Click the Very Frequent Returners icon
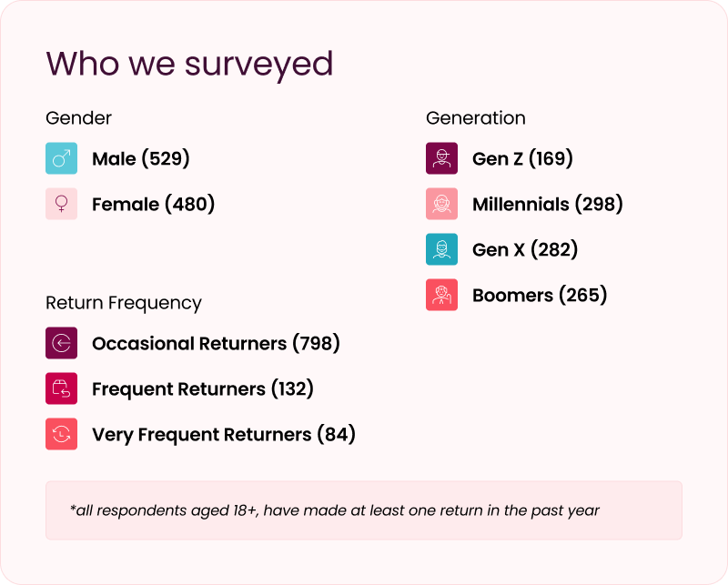Viewport: 728px width, 585px height. coord(61,434)
